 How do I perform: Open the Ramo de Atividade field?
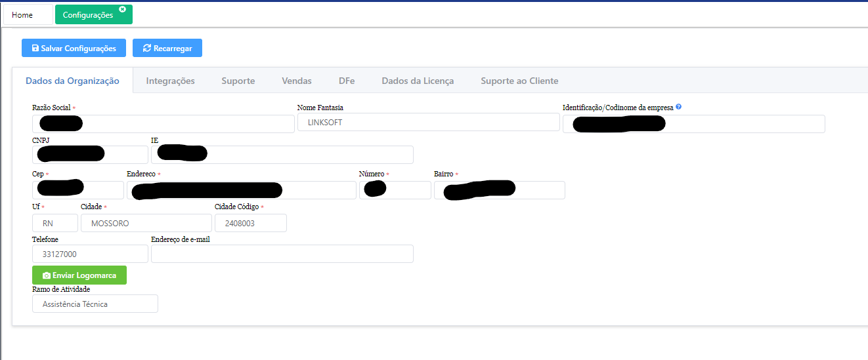click(95, 304)
